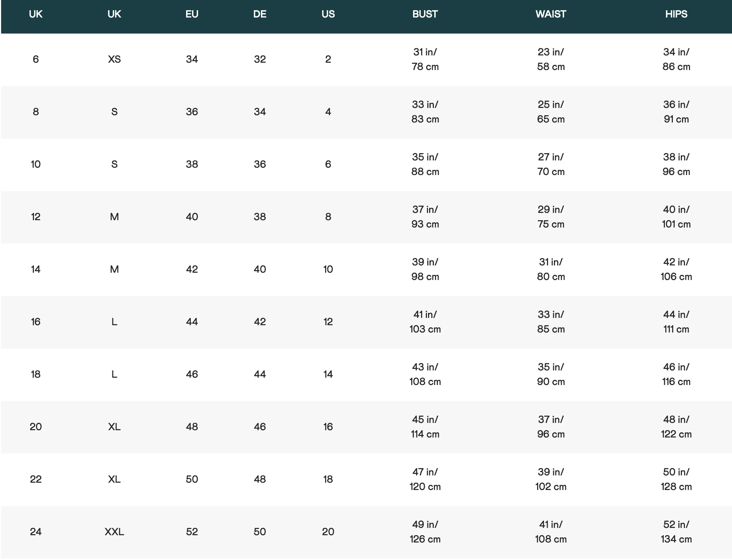This screenshot has height=560, width=732.
Task: Click the 34 in/ 86 cm hips cell
Action: (676, 59)
